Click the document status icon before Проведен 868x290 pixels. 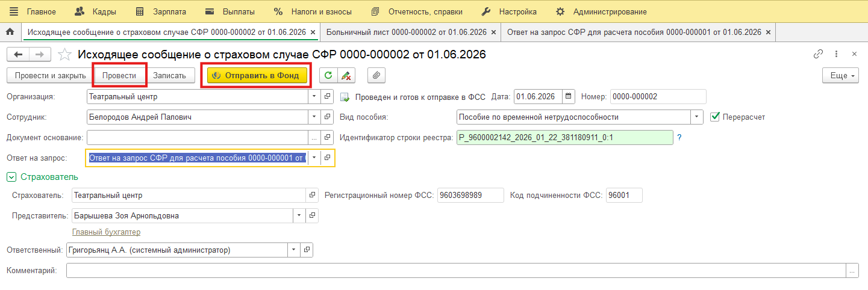click(345, 97)
